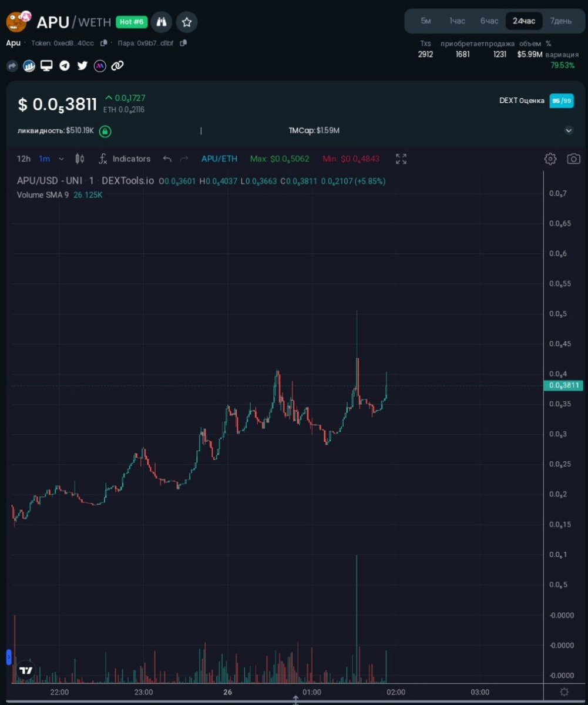This screenshot has height=705, width=588.
Task: Toggle the 1m timeframe highlight
Action: (43, 159)
